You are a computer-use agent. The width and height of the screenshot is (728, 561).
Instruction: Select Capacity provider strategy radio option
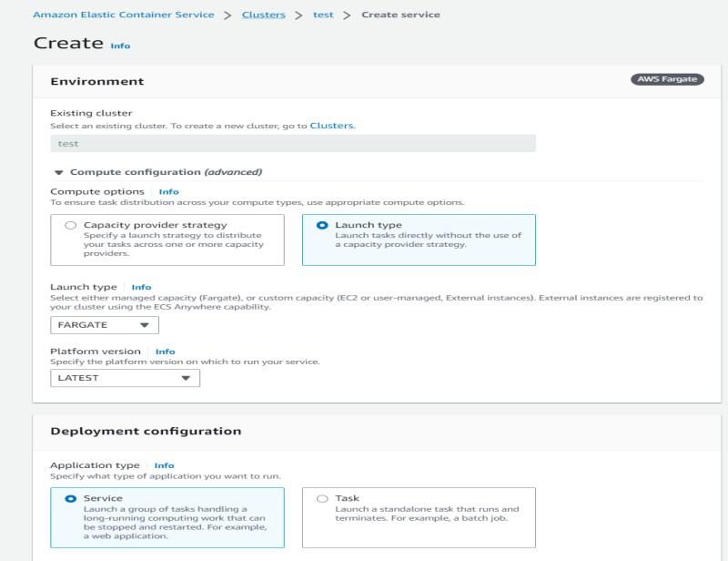tap(71, 225)
